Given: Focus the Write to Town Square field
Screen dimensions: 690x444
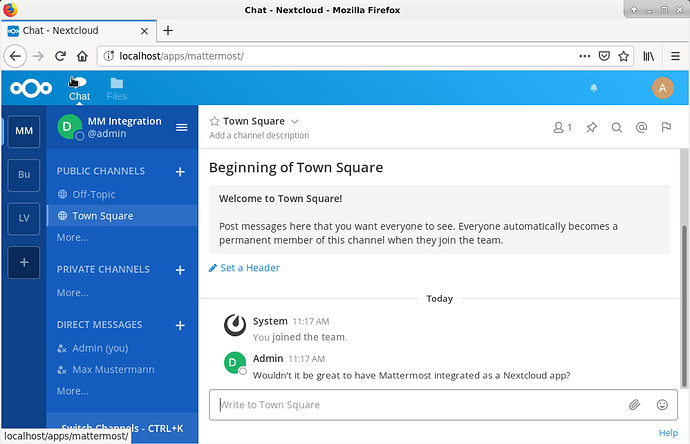Looking at the screenshot, I should click(418, 405).
